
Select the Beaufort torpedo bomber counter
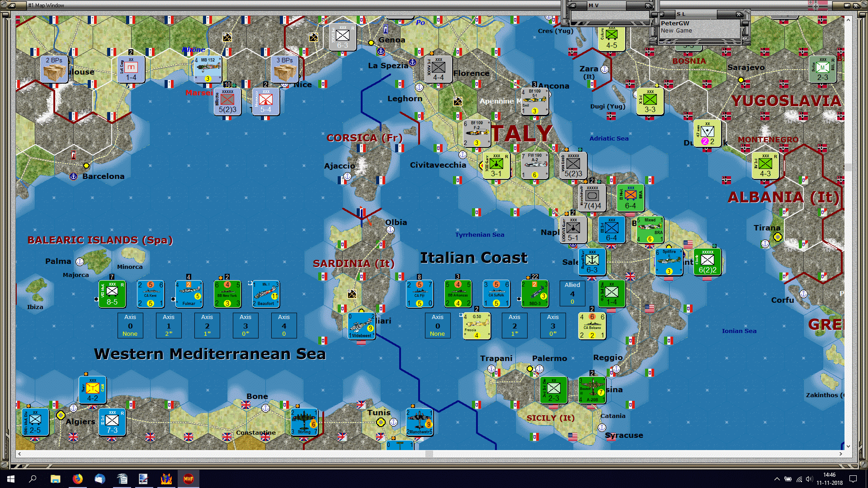[x=266, y=294]
